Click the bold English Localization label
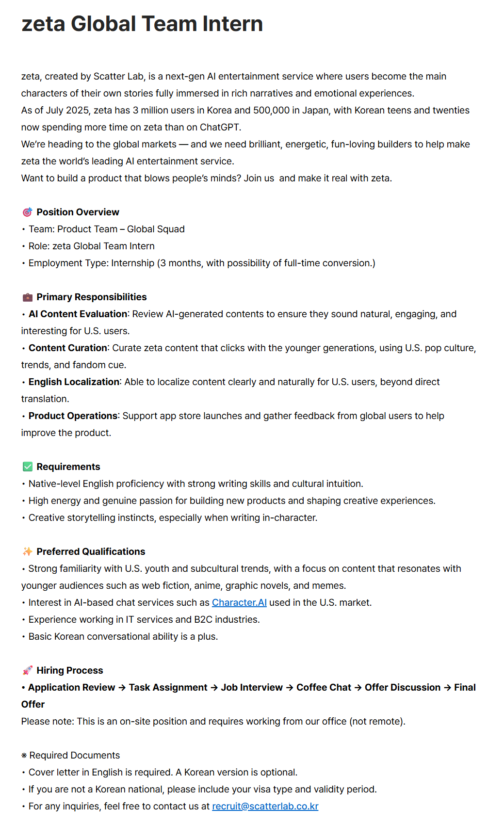The image size is (504, 840). (x=74, y=382)
